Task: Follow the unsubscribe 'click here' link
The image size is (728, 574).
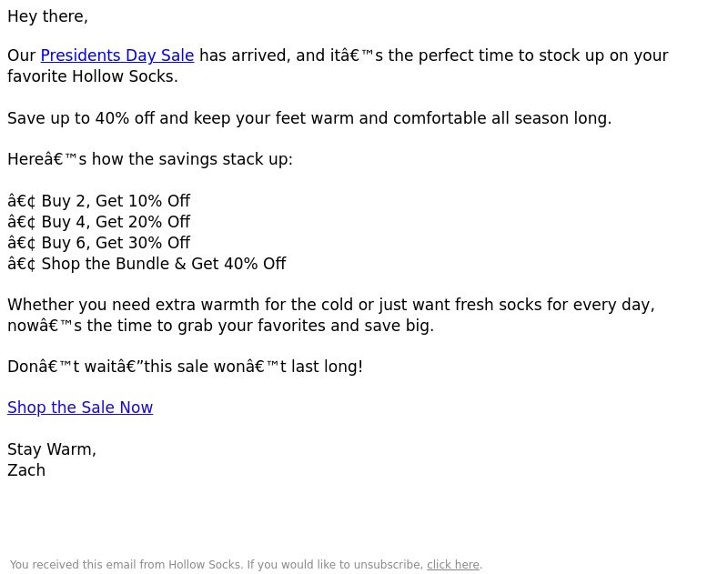Action: pos(452,565)
